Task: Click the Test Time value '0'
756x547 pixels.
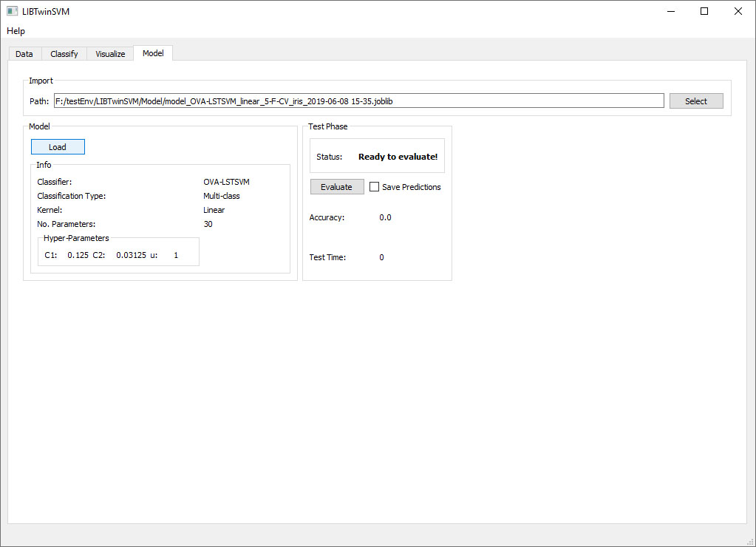Action: pyautogui.click(x=381, y=257)
